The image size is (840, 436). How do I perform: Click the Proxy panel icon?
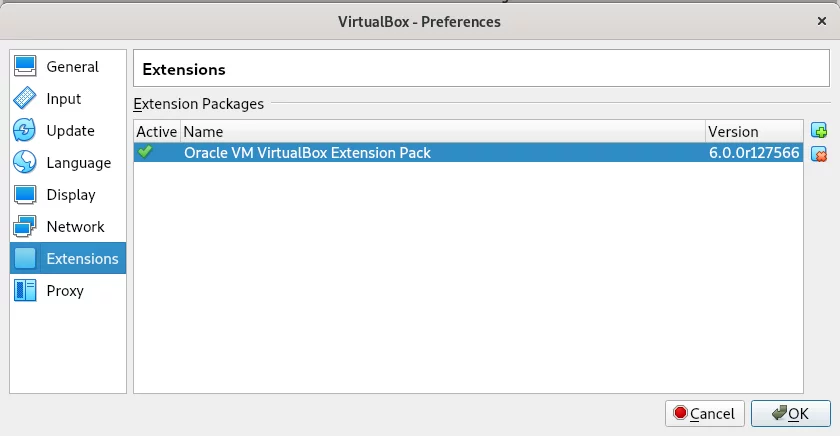coord(25,290)
